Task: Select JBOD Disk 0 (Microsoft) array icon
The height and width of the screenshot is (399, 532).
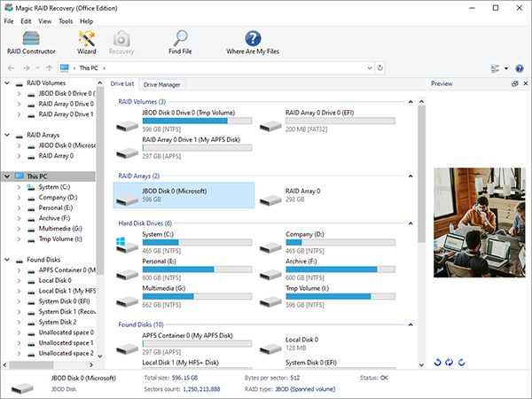Action: 127,200
